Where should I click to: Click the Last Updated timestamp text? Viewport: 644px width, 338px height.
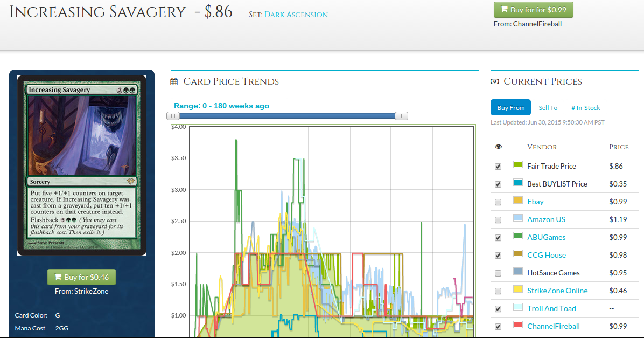pos(548,122)
